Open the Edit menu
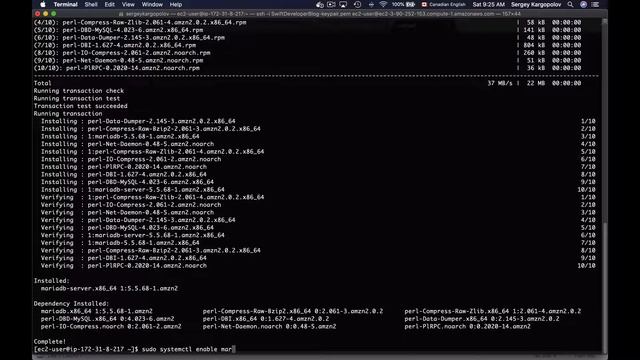640x360 pixels. 109,4
